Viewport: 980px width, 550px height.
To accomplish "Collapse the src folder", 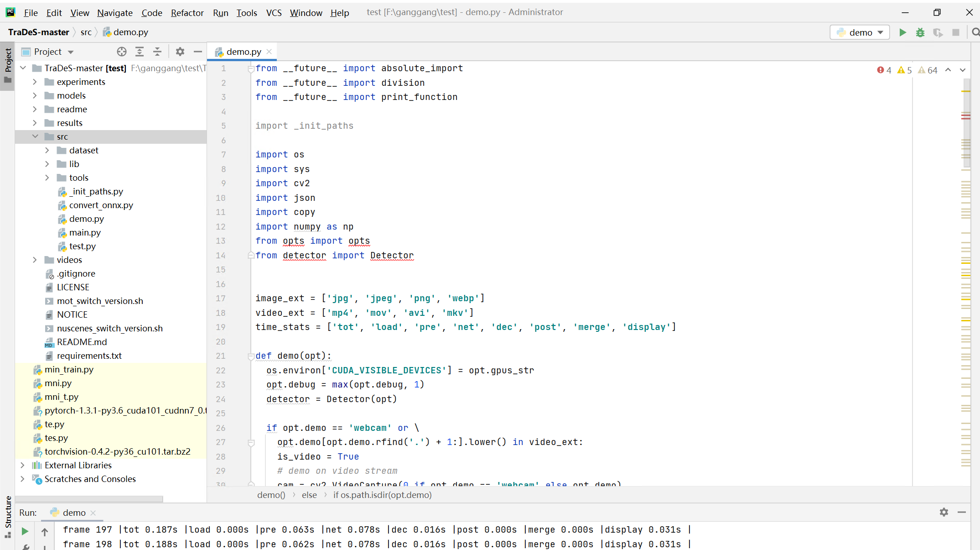I will 36,136.
